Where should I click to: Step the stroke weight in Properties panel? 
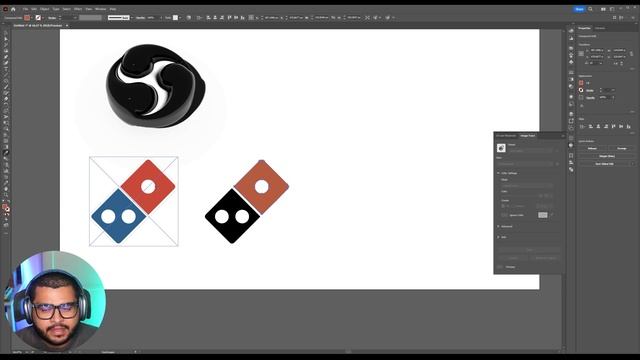click(x=600, y=90)
